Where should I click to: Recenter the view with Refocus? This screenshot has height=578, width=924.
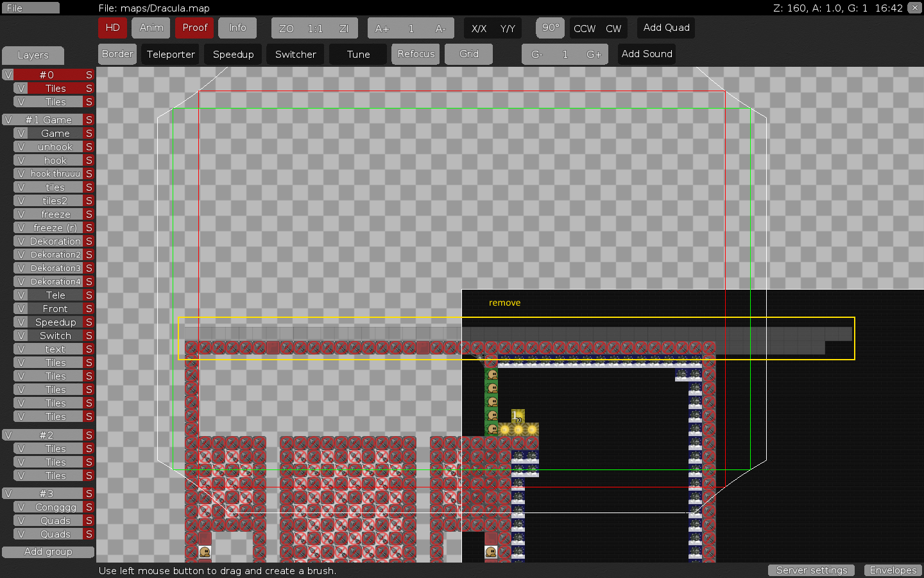click(x=415, y=54)
